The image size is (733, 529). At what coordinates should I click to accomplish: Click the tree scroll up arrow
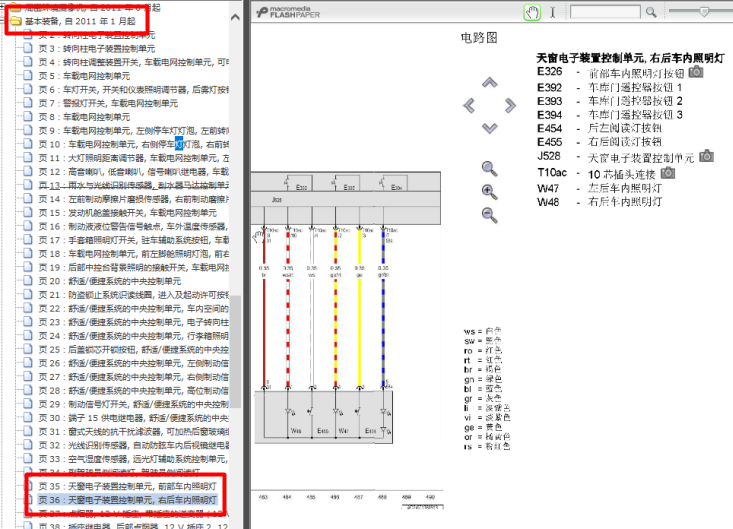pyautogui.click(x=235, y=18)
